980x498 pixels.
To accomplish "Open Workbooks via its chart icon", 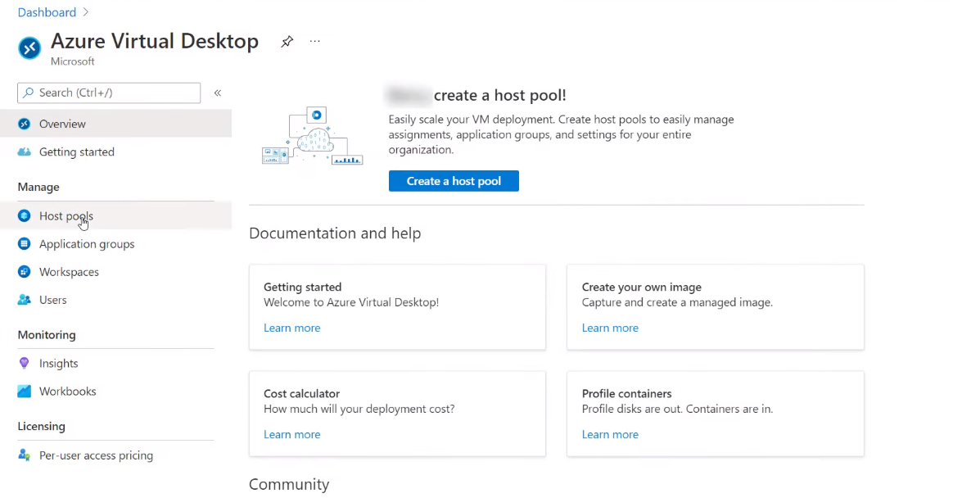I will 25,392.
